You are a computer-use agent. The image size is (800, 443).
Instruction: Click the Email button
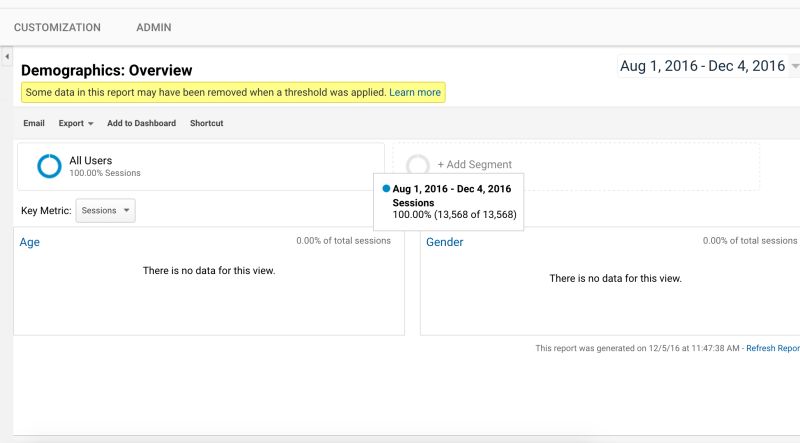click(x=34, y=123)
